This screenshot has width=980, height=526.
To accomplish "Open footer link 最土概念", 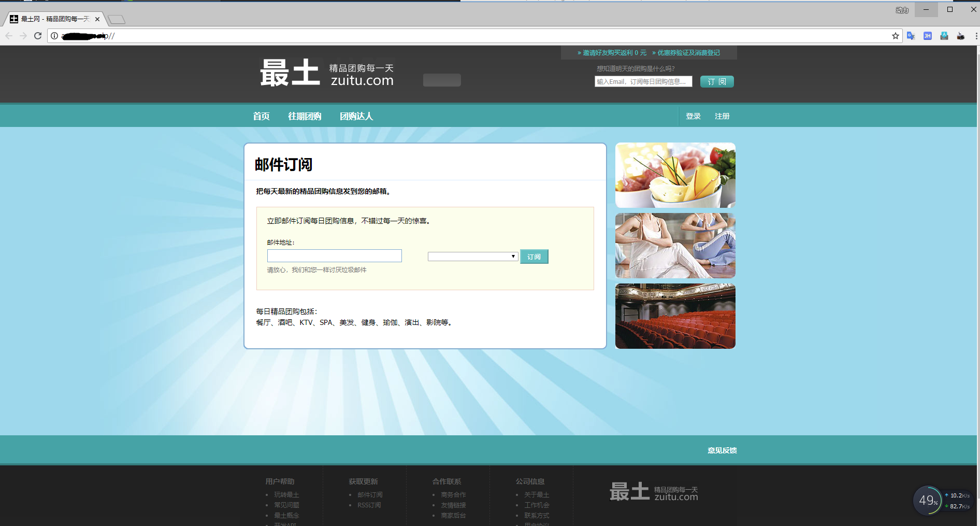I will coord(286,516).
